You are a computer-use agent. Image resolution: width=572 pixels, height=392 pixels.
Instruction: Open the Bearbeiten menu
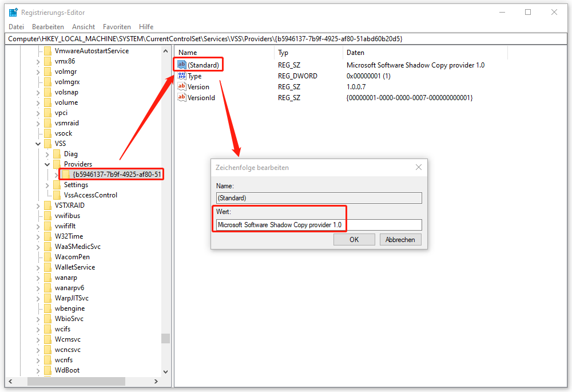point(48,27)
